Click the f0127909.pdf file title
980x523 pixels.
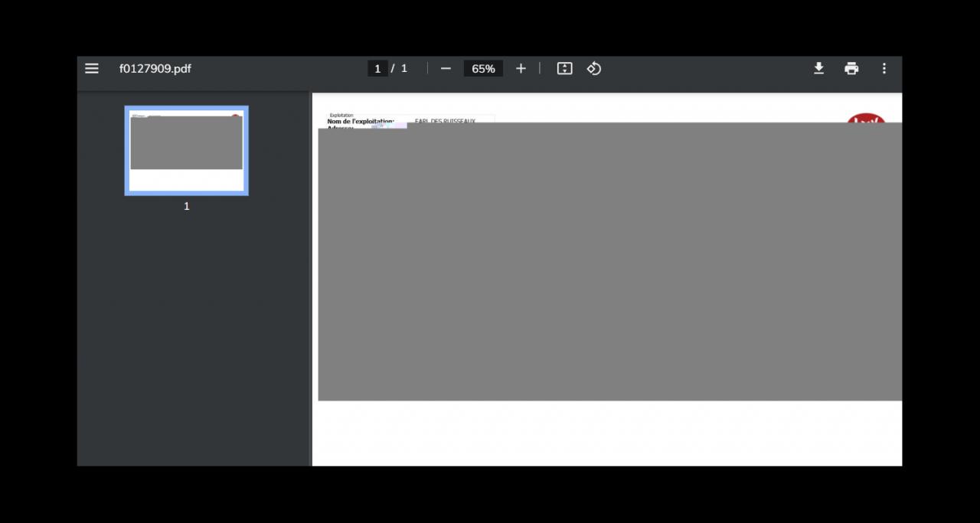155,68
